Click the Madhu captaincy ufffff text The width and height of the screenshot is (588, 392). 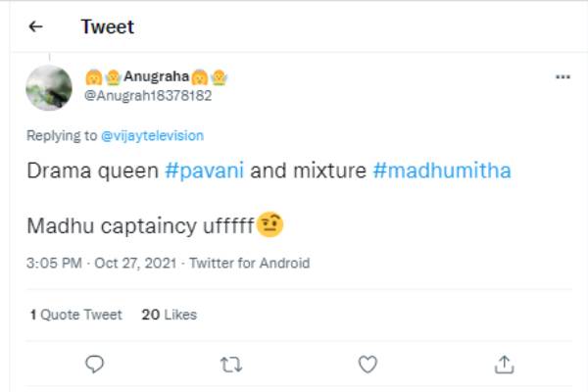point(140,226)
